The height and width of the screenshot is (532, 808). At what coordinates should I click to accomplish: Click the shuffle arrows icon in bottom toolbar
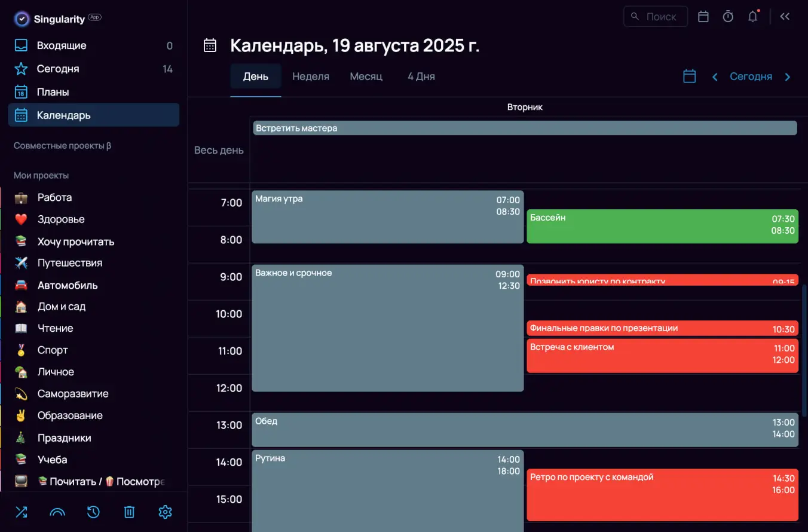[21, 512]
